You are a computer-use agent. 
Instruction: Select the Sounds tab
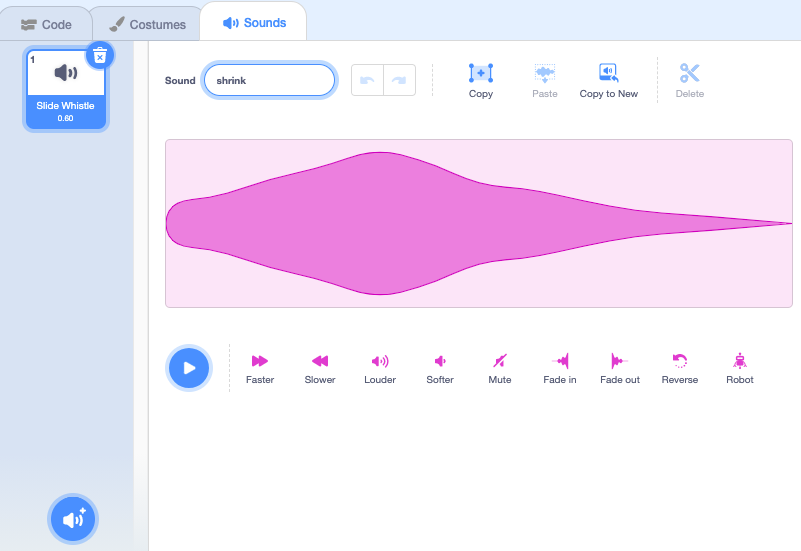[x=254, y=22]
